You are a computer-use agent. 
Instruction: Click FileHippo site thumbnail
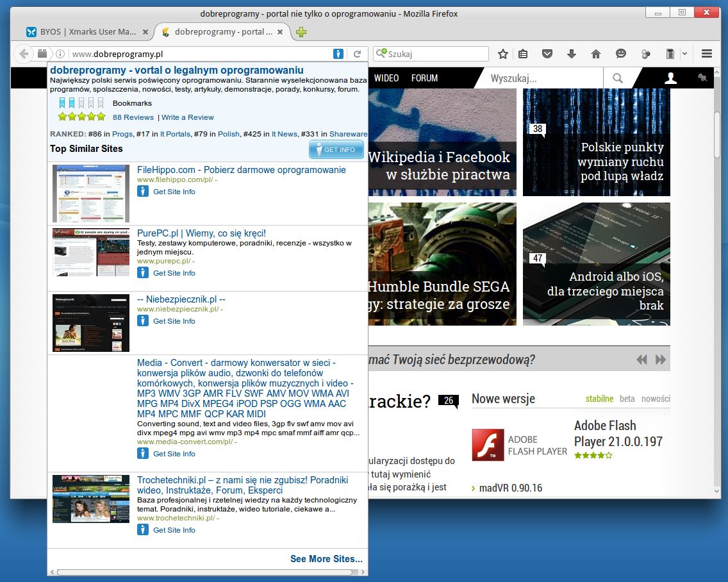(x=91, y=194)
